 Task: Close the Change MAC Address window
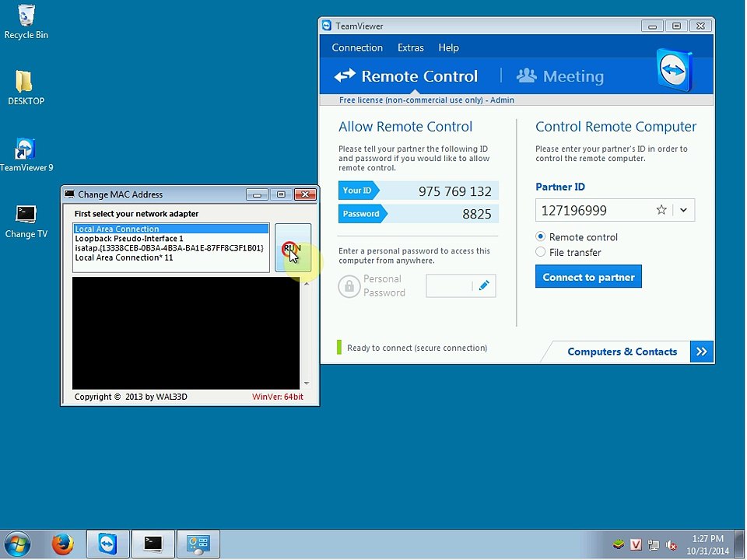[305, 194]
